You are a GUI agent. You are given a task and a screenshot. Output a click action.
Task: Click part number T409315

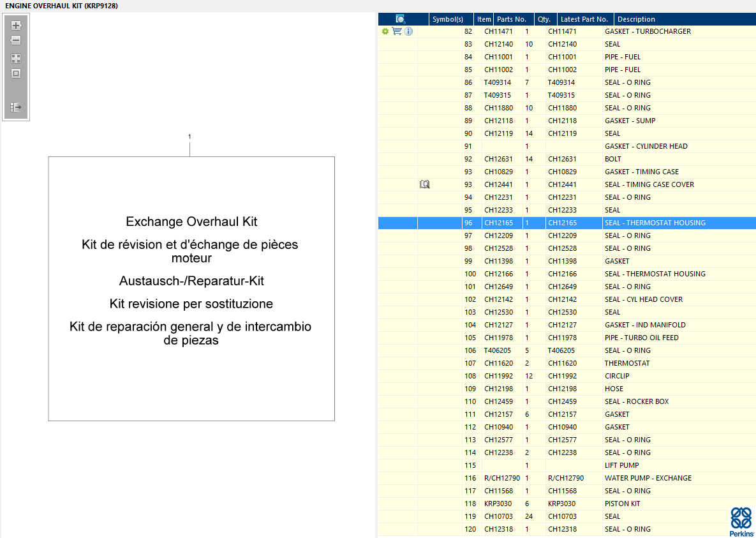[x=498, y=95]
